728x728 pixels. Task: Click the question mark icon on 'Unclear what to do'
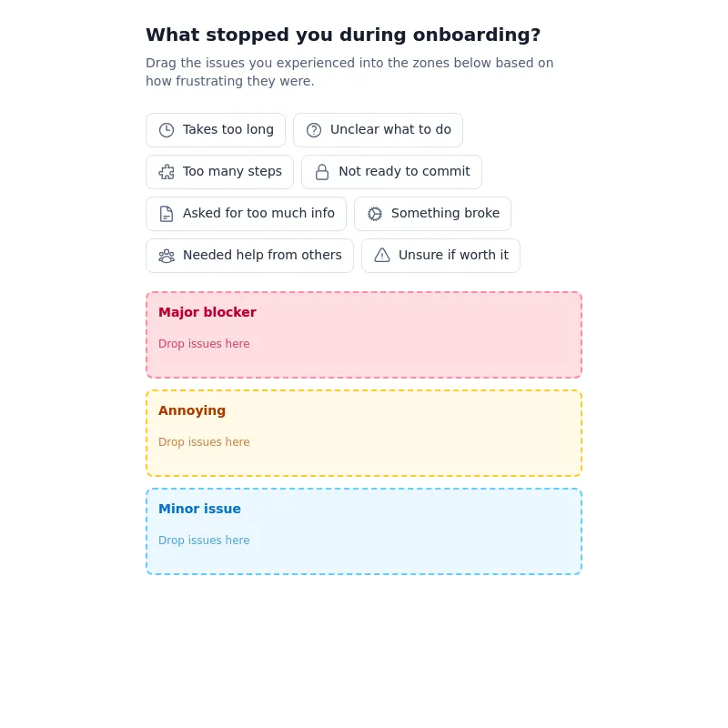coord(314,129)
